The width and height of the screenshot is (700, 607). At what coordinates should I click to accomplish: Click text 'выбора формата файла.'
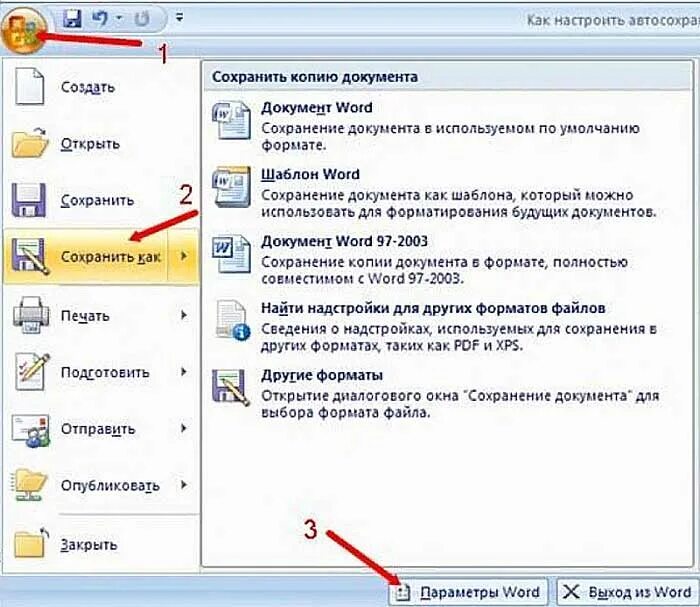point(346,412)
